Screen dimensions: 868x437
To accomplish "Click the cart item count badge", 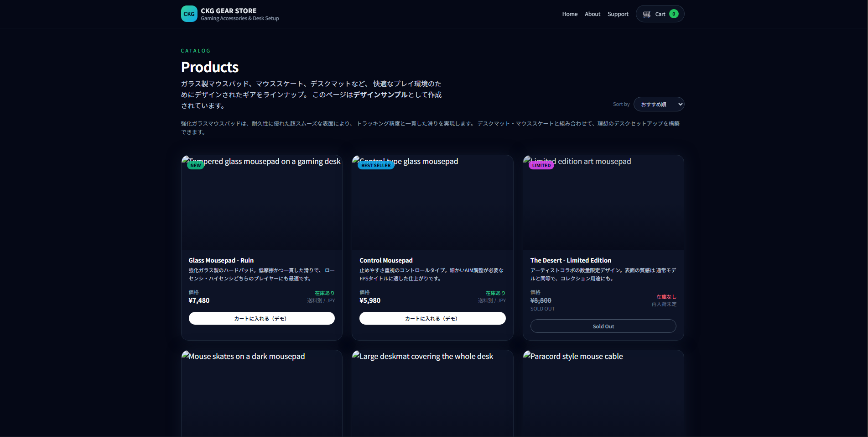I will click(x=674, y=14).
